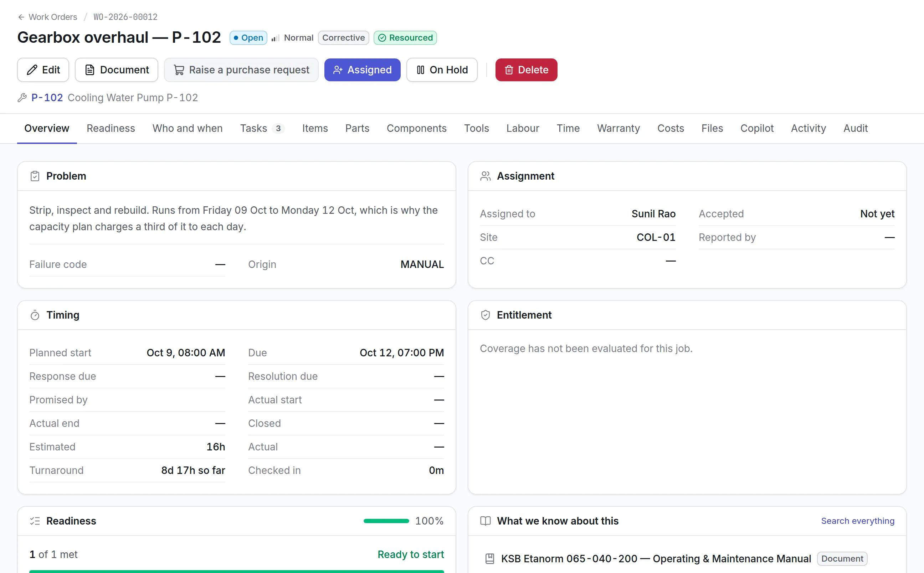Viewport: 924px width, 573px height.
Task: Click the people icon in the Assignment header
Action: point(485,176)
